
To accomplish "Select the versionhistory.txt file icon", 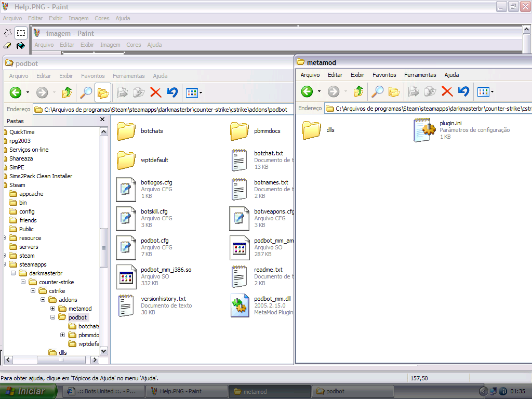I will coord(126,305).
